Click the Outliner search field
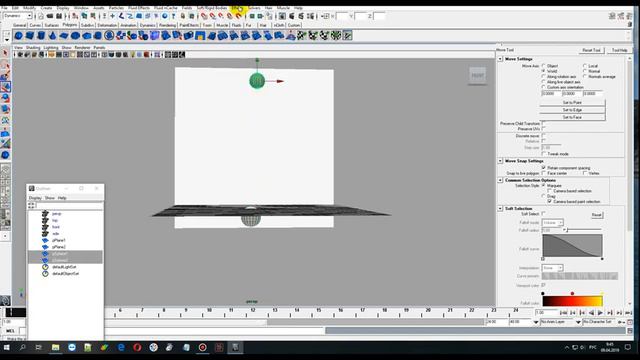This screenshot has height=360, width=640. [69, 206]
